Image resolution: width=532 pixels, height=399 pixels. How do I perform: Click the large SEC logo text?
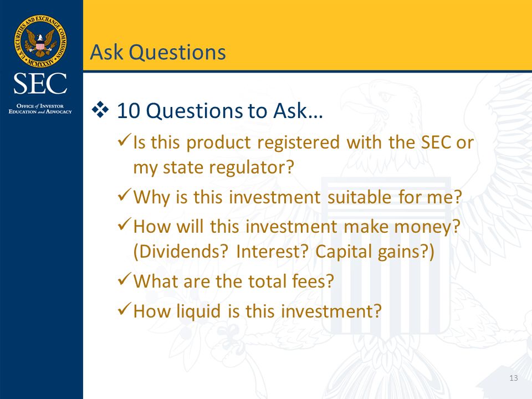40,84
